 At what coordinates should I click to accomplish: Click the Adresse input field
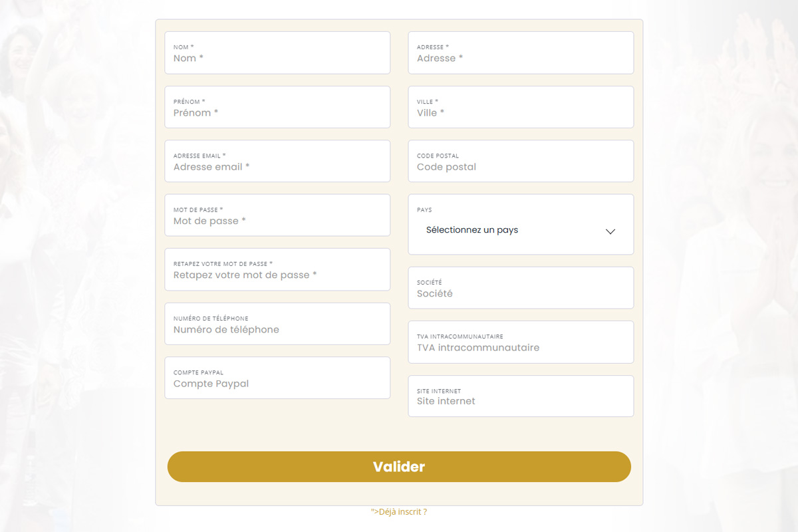pyautogui.click(x=520, y=58)
